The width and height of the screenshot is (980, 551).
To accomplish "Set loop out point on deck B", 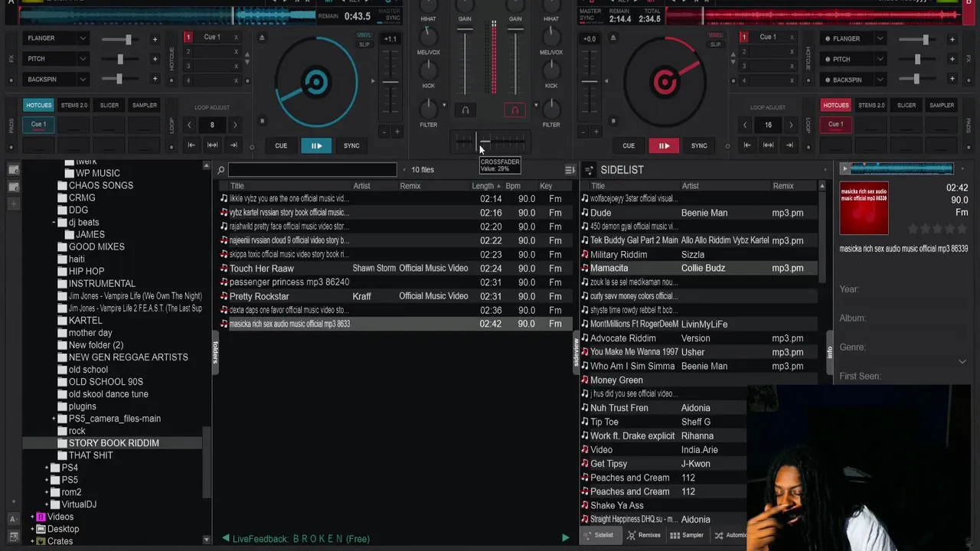I will coord(789,145).
